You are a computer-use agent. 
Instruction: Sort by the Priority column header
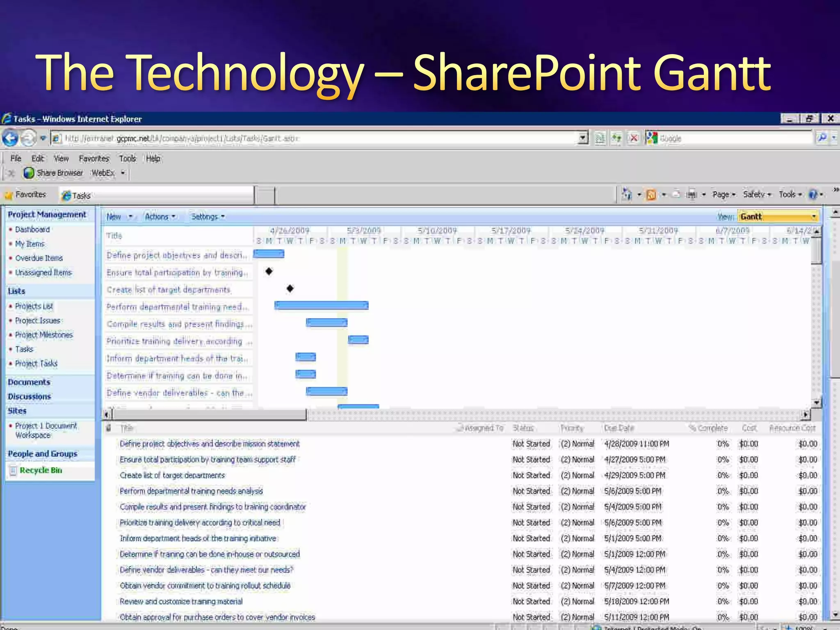point(572,428)
